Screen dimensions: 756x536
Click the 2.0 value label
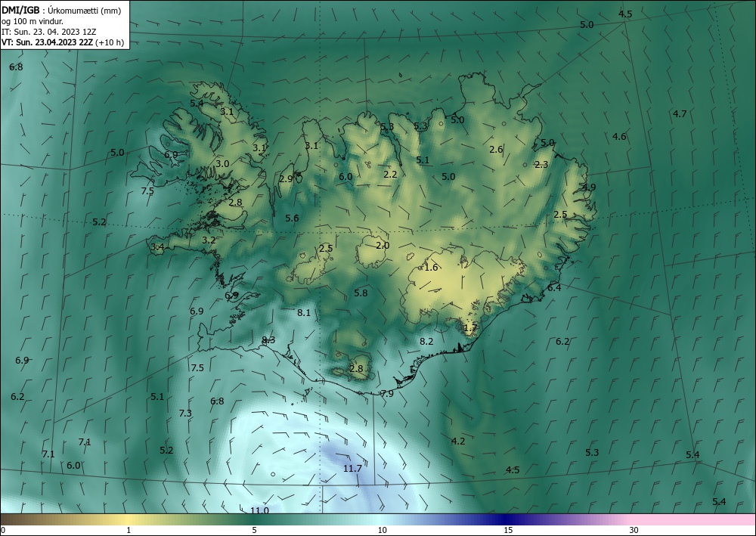tap(383, 246)
